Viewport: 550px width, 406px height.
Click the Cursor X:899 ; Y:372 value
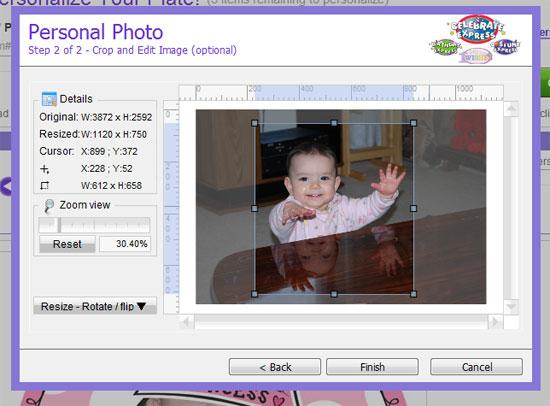click(x=109, y=151)
